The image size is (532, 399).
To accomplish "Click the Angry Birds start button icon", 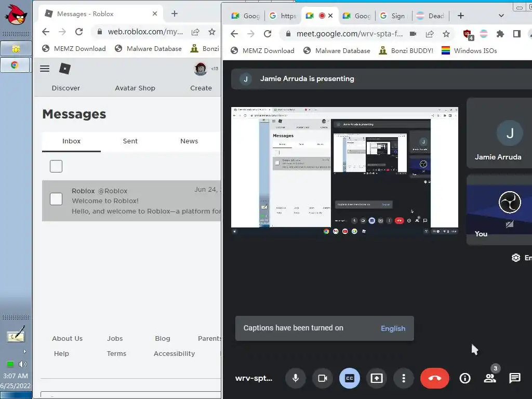I will [16, 14].
